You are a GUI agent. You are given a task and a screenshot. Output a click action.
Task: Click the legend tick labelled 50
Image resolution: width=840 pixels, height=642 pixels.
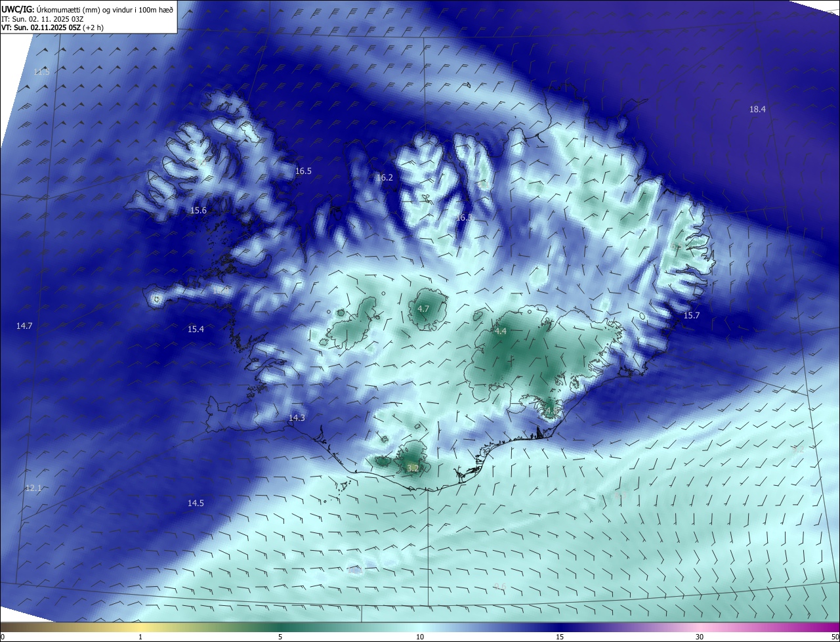(x=835, y=637)
